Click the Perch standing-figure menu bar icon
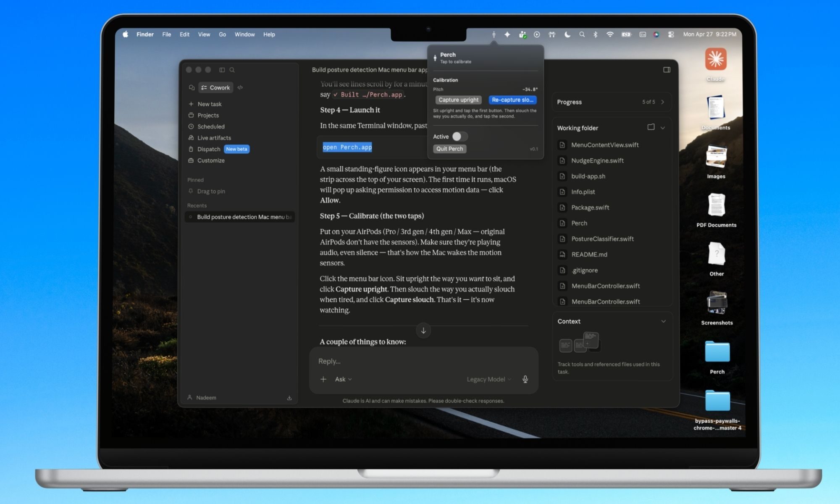The width and height of the screenshot is (840, 504). 494,34
